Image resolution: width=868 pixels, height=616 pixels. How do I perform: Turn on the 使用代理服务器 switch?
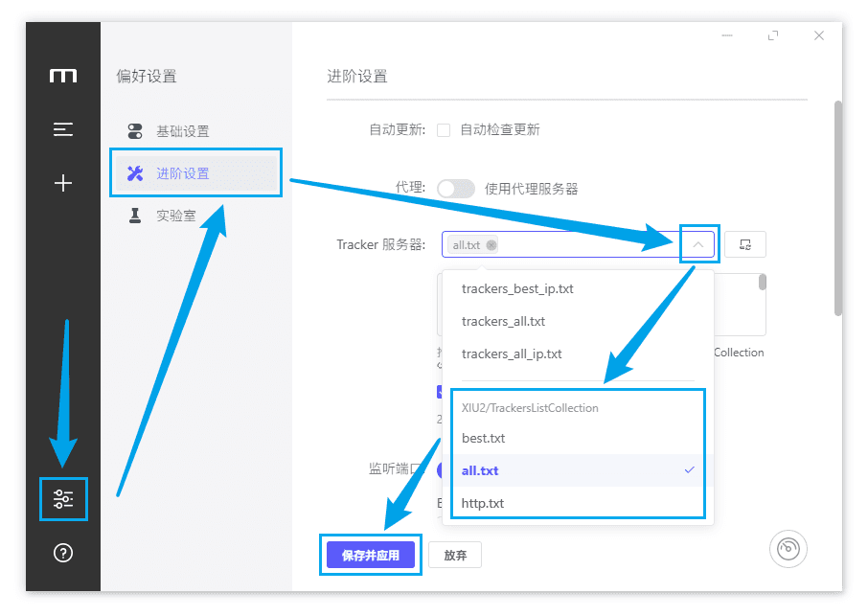click(456, 188)
